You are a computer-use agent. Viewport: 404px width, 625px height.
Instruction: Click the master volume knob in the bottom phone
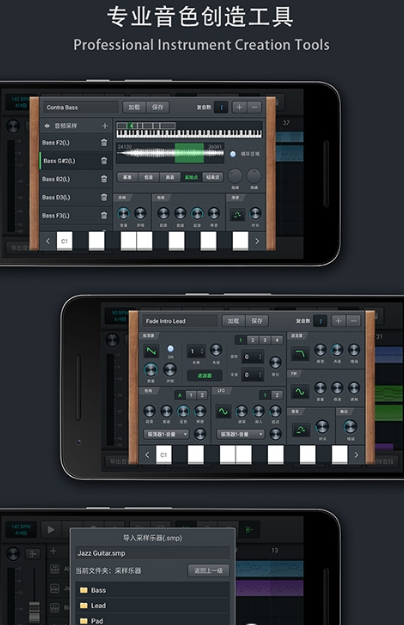point(13,553)
